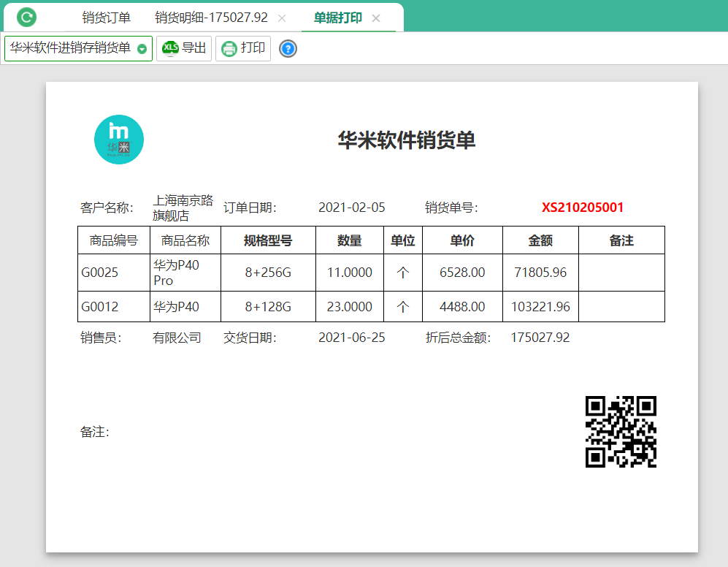Switch to the 销货订单 tab

(x=107, y=18)
